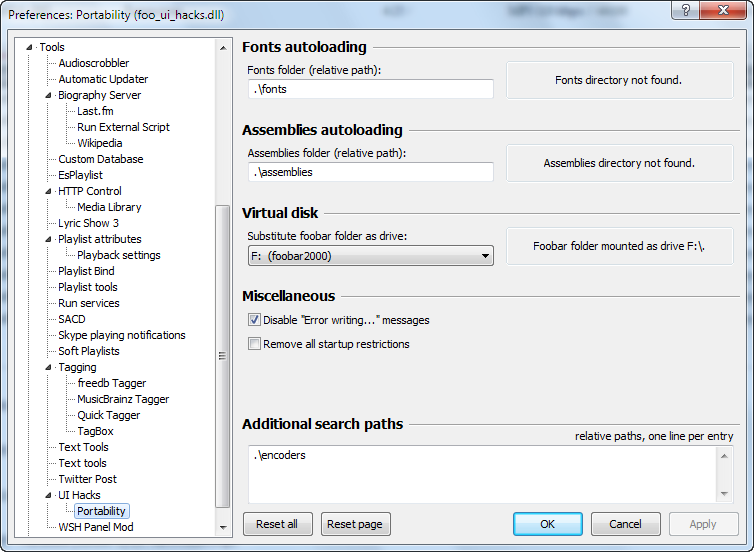This screenshot has width=754, height=552.
Task: Click the Reset all button
Action: click(277, 524)
